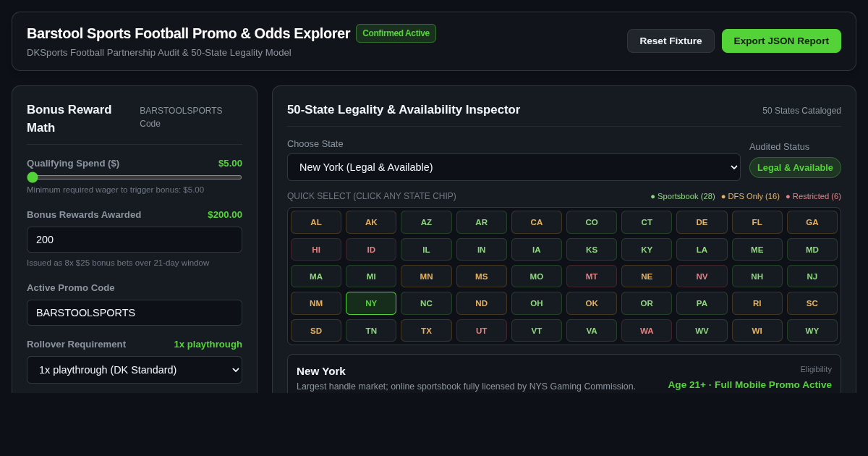Pick the MA state chip
Screen dimensions: 868x456
point(316,276)
